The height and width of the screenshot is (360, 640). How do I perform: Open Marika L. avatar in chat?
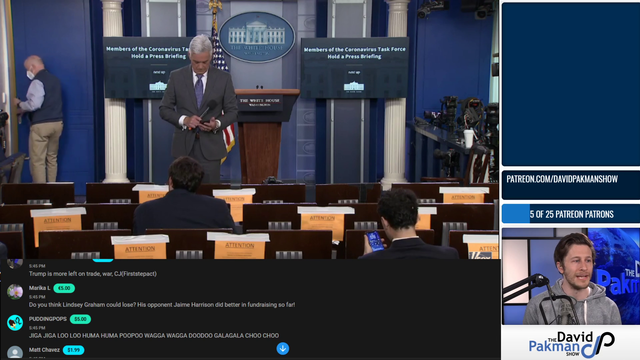pyautogui.click(x=15, y=292)
